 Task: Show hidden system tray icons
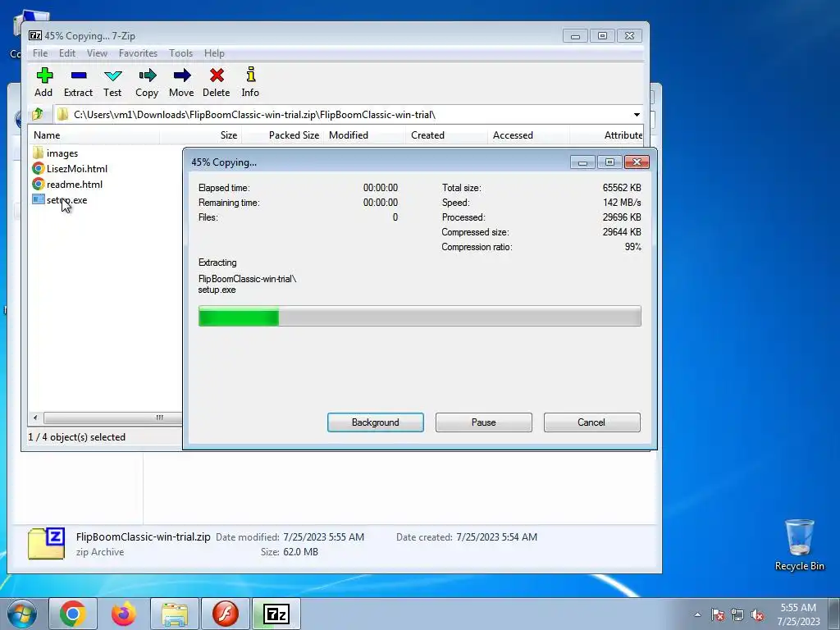pos(697,614)
